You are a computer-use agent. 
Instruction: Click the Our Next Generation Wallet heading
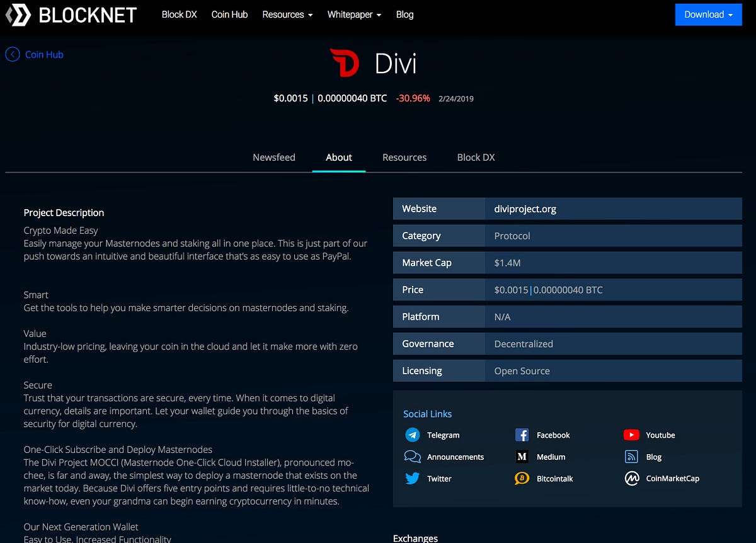(x=81, y=527)
